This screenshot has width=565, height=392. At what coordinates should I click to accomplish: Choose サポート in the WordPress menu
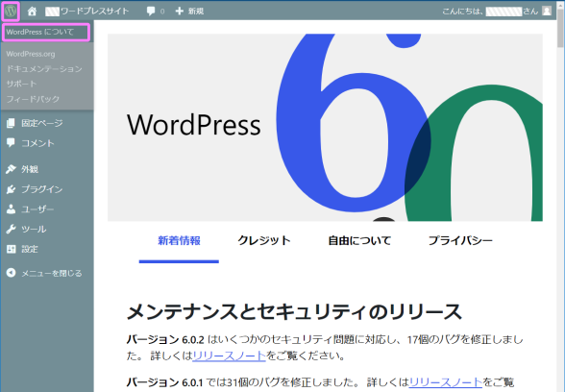pos(21,84)
